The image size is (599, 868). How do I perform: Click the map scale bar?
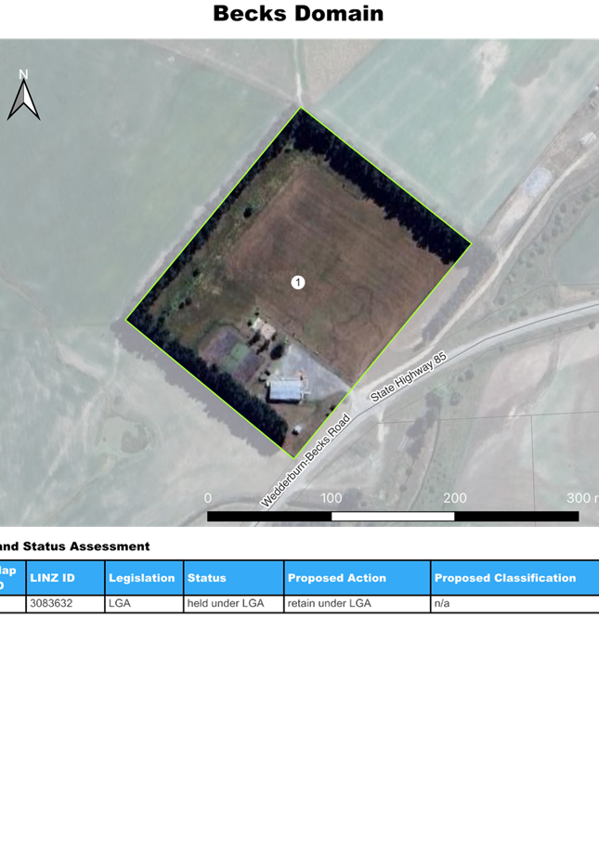[392, 516]
